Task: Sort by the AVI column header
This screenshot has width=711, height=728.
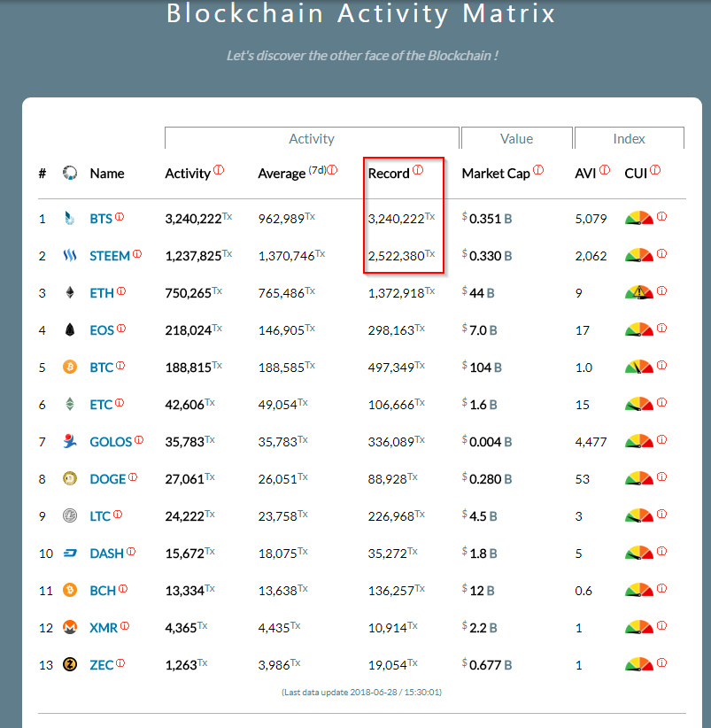Action: [585, 174]
